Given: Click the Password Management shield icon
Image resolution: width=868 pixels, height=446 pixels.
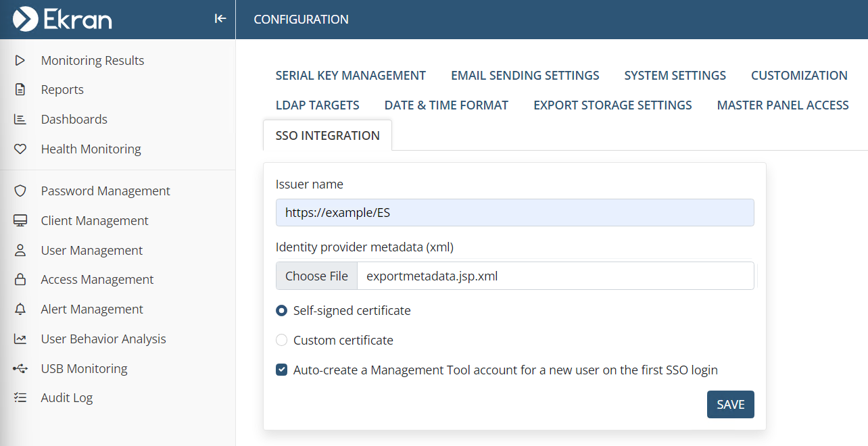Looking at the screenshot, I should [x=20, y=191].
